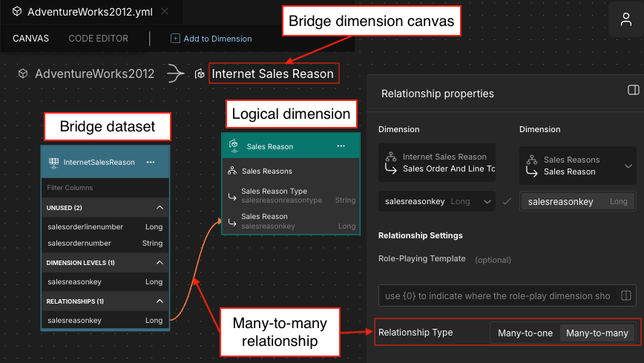Click the cube icon on AdventureWorks2012.yml tab
This screenshot has height=363, width=644.
click(17, 12)
